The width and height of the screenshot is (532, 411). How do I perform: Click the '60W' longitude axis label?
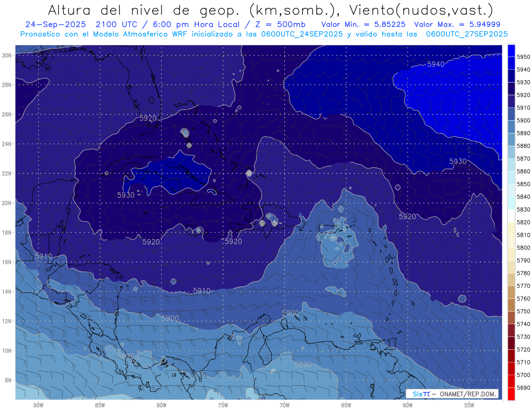pyautogui.click(x=408, y=406)
